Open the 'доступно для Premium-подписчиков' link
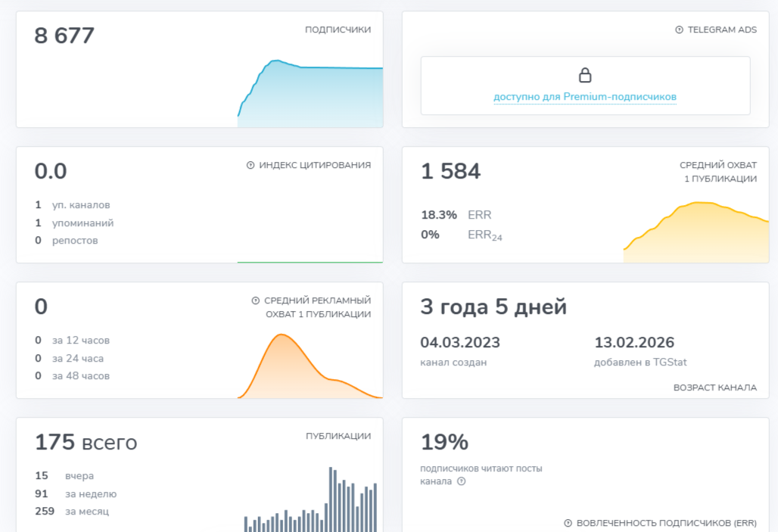The height and width of the screenshot is (532, 778). (585, 97)
